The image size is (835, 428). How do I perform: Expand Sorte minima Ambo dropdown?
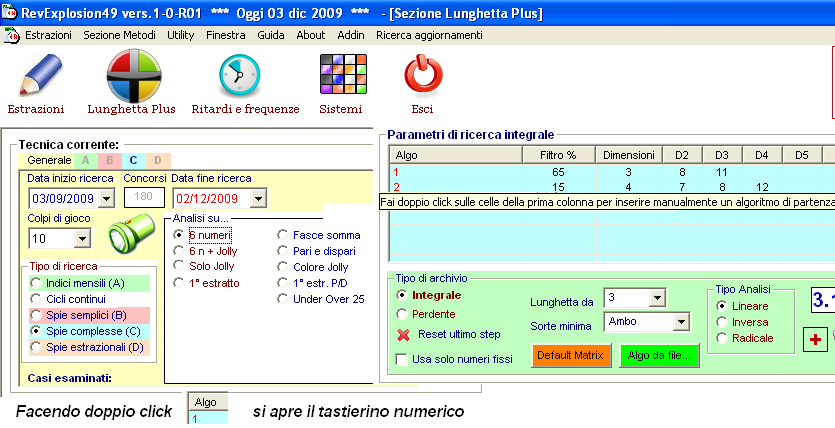pyautogui.click(x=681, y=322)
